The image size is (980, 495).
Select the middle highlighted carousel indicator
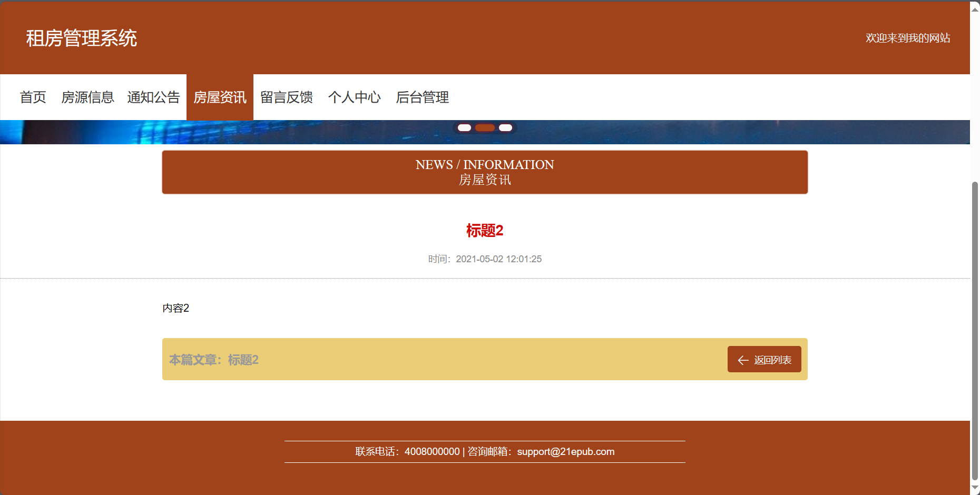click(x=485, y=127)
